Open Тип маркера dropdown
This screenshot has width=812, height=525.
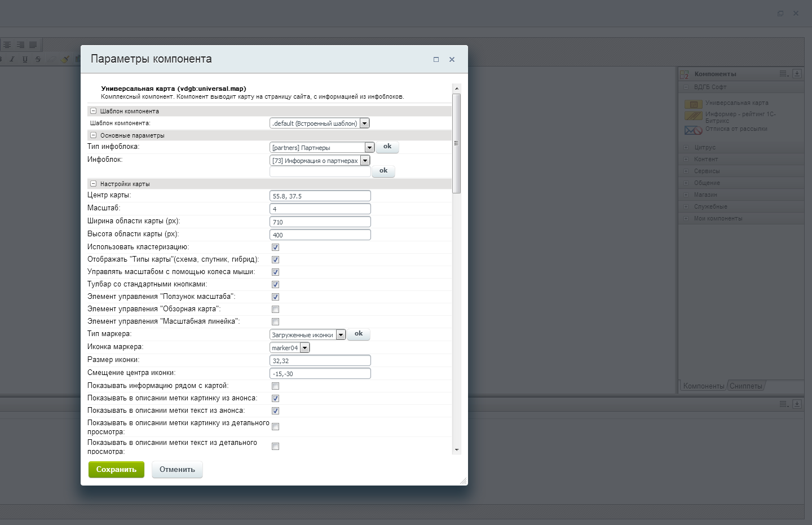point(307,334)
